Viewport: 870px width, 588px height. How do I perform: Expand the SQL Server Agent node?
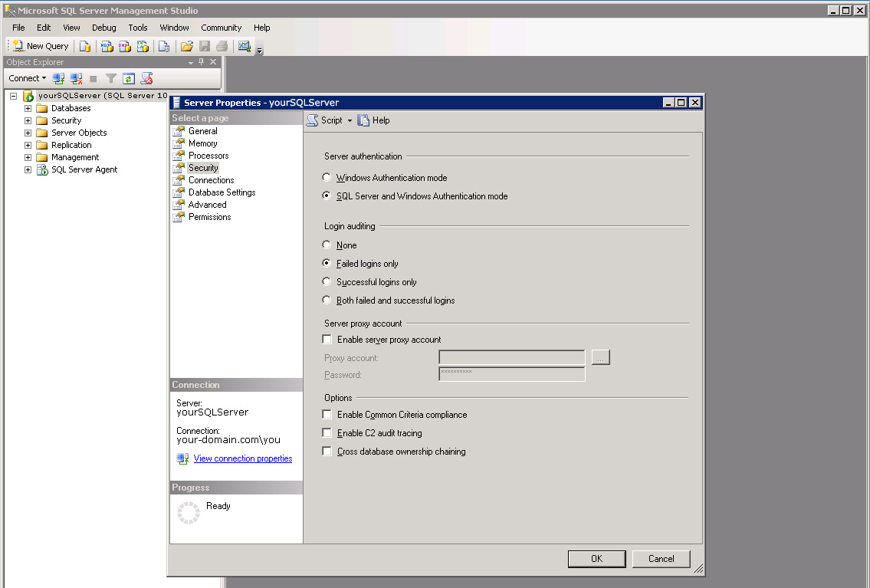pyautogui.click(x=28, y=169)
